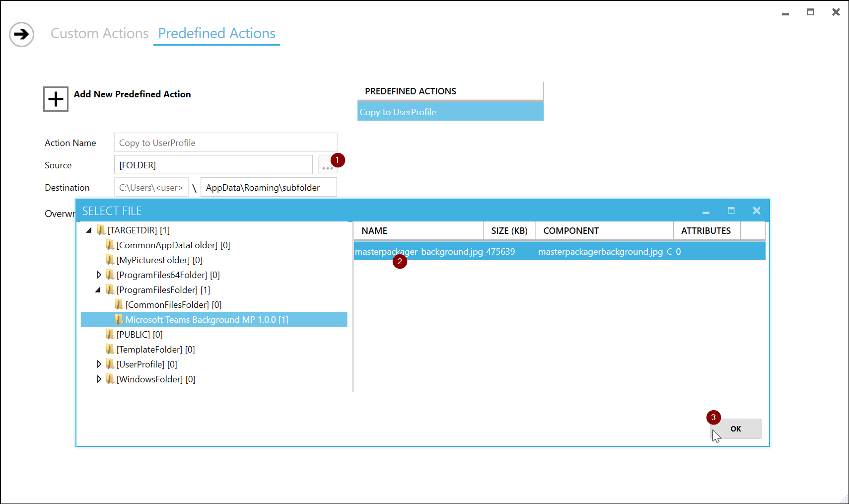Select masterpackager-background.jpg file row

coord(560,251)
